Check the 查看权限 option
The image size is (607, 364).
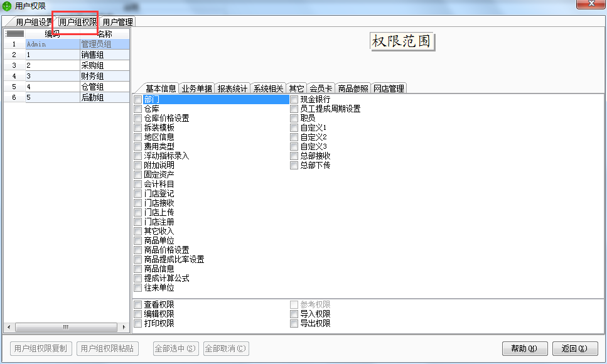point(138,304)
